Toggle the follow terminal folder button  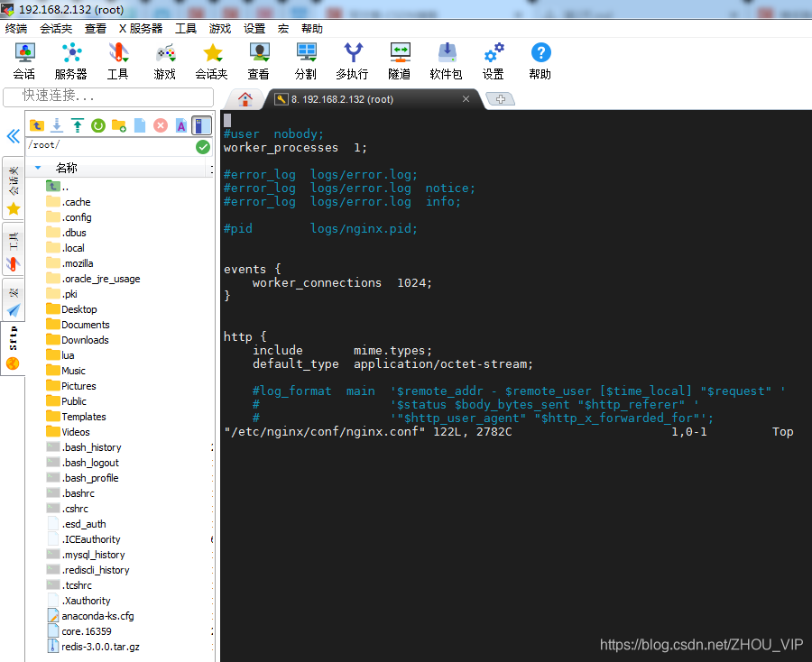point(201,125)
